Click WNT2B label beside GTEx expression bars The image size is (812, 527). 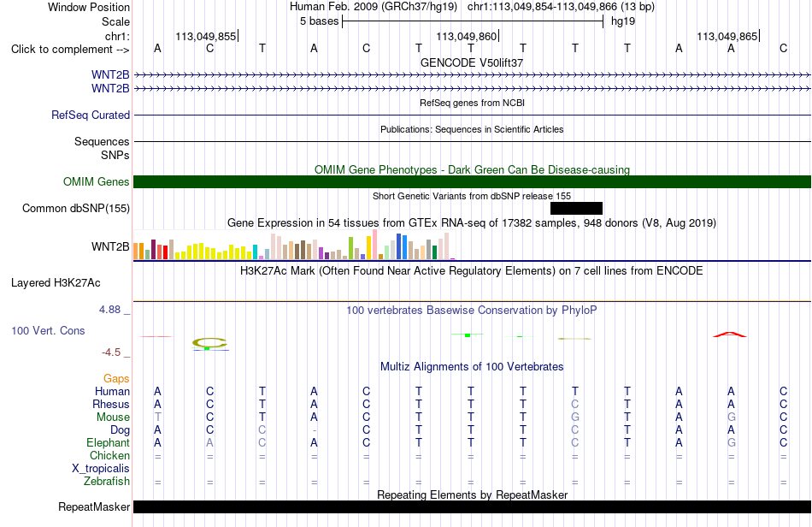coord(110,246)
